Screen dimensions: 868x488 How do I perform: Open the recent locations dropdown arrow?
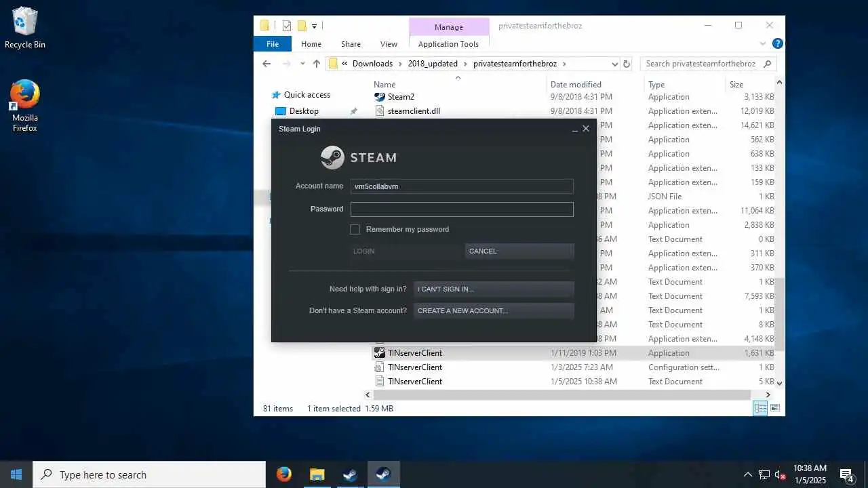coord(302,64)
